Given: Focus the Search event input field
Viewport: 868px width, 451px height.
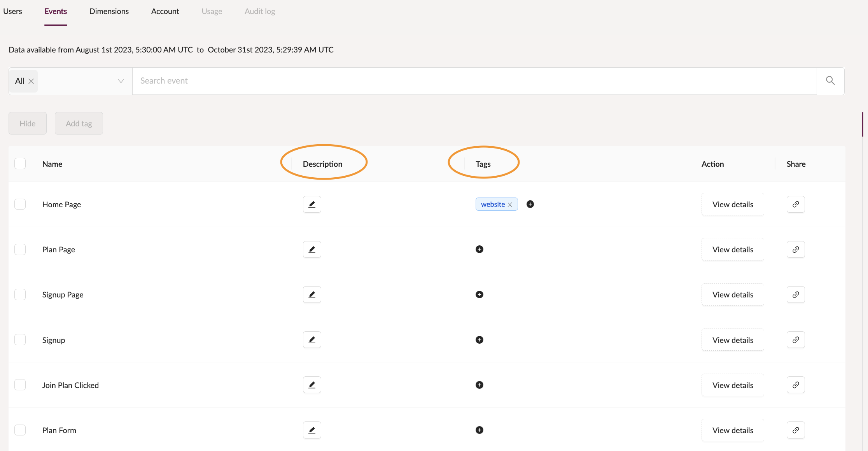Looking at the screenshot, I should coord(474,81).
